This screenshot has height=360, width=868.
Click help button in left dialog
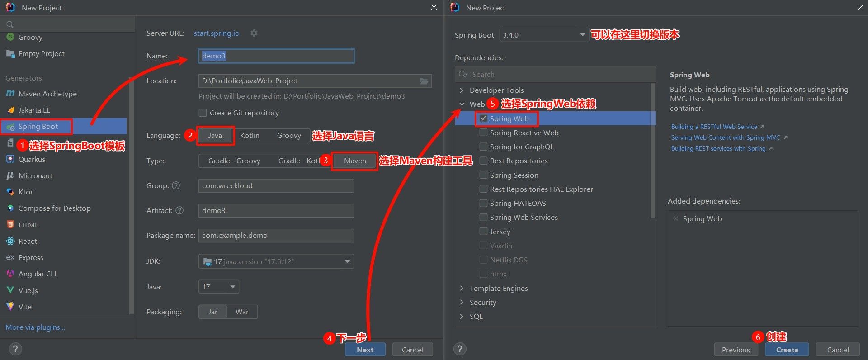(x=15, y=349)
